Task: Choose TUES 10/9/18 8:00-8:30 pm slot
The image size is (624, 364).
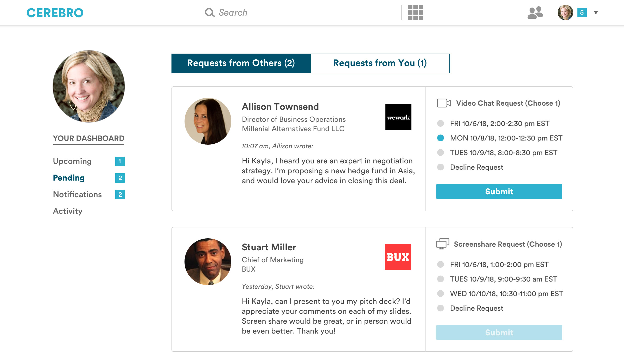Action: (441, 152)
